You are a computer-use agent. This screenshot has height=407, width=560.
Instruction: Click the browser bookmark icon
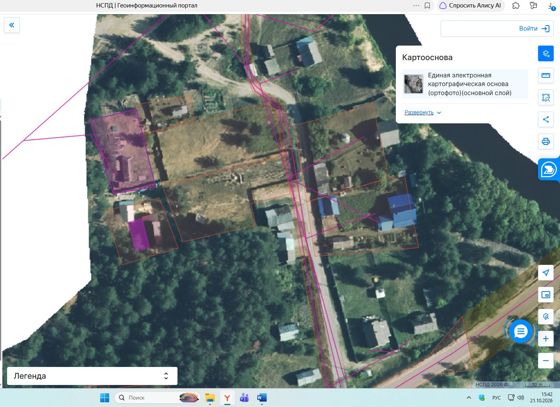(427, 6)
